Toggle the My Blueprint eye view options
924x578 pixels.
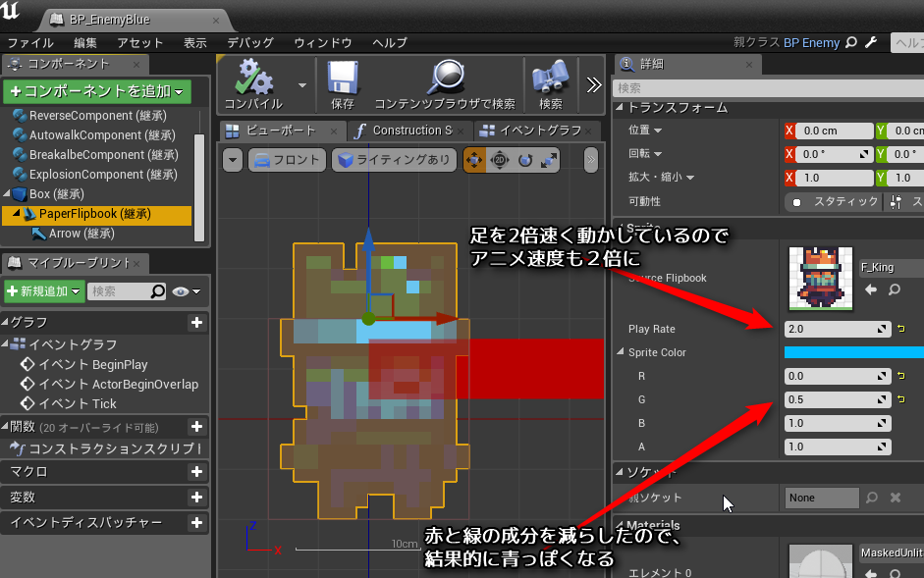coord(187,291)
